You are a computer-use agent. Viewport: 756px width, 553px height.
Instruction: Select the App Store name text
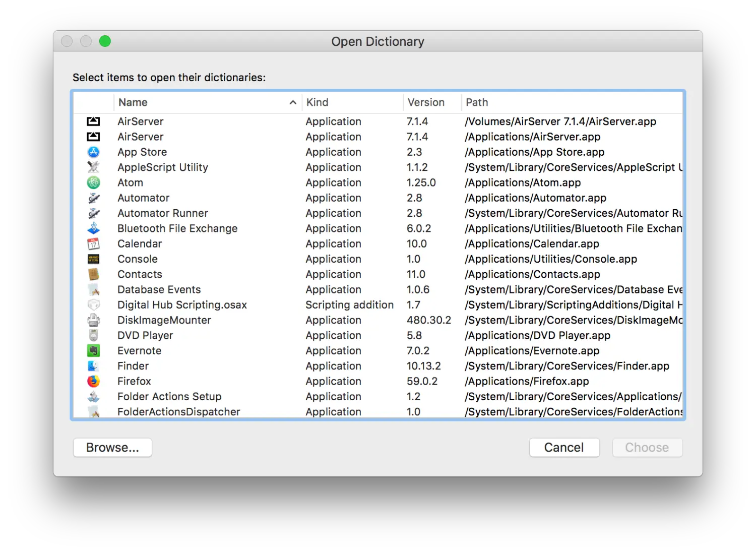(x=142, y=152)
